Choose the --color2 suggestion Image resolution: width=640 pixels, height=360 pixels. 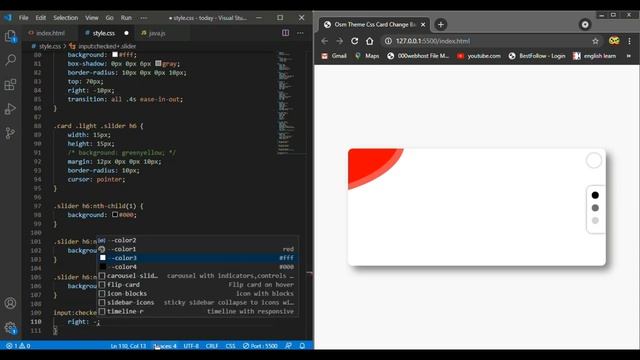pos(198,240)
